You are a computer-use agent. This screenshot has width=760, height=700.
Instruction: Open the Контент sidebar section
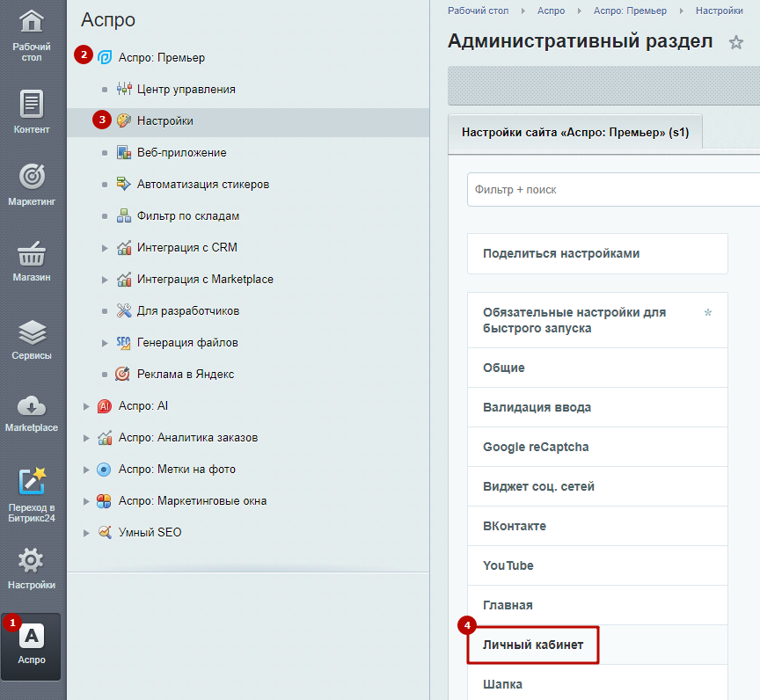tap(32, 112)
